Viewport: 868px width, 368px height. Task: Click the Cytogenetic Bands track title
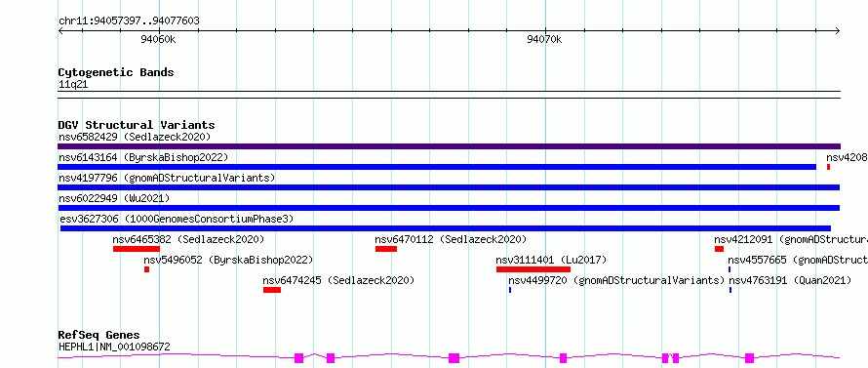pyautogui.click(x=116, y=72)
